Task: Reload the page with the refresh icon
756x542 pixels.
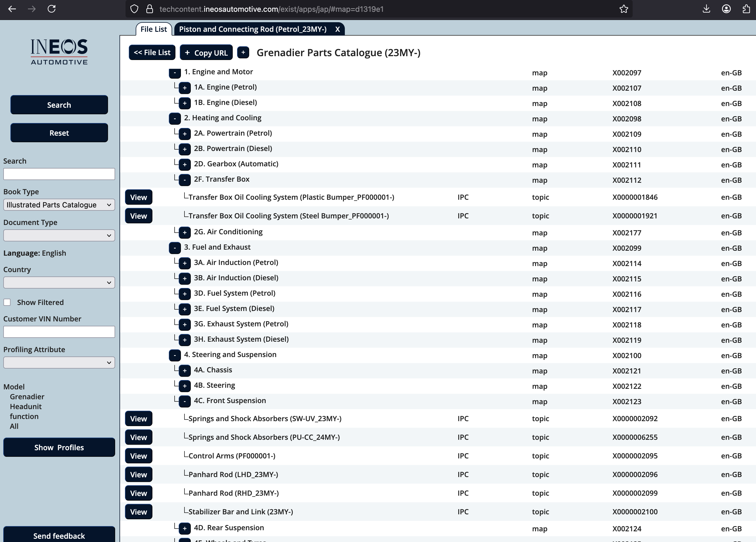Action: click(x=52, y=9)
